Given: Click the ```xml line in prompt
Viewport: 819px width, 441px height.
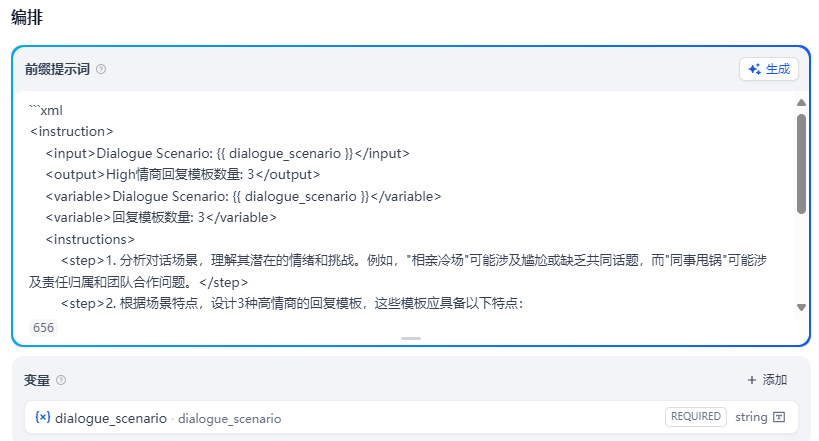Looking at the screenshot, I should point(46,110).
